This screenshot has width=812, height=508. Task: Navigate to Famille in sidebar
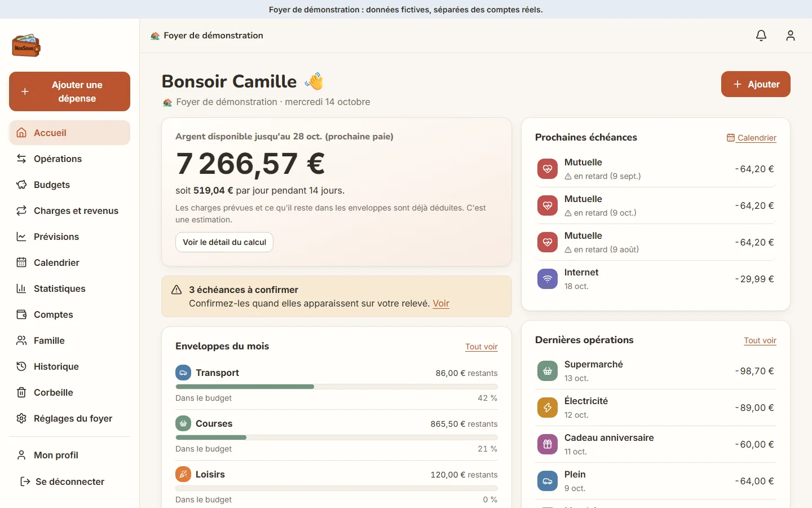click(x=69, y=340)
